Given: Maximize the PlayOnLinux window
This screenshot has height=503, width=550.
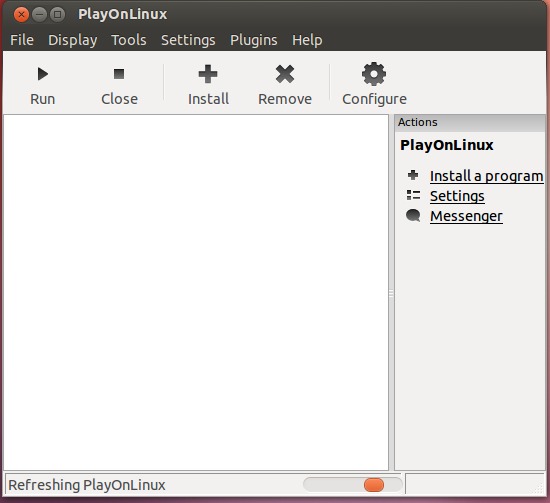Looking at the screenshot, I should pyautogui.click(x=58, y=15).
